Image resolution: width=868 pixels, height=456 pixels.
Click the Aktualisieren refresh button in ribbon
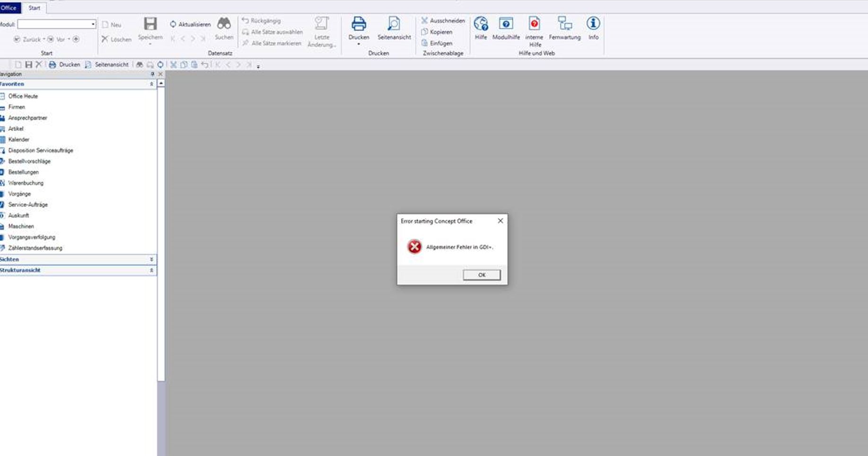[190, 24]
